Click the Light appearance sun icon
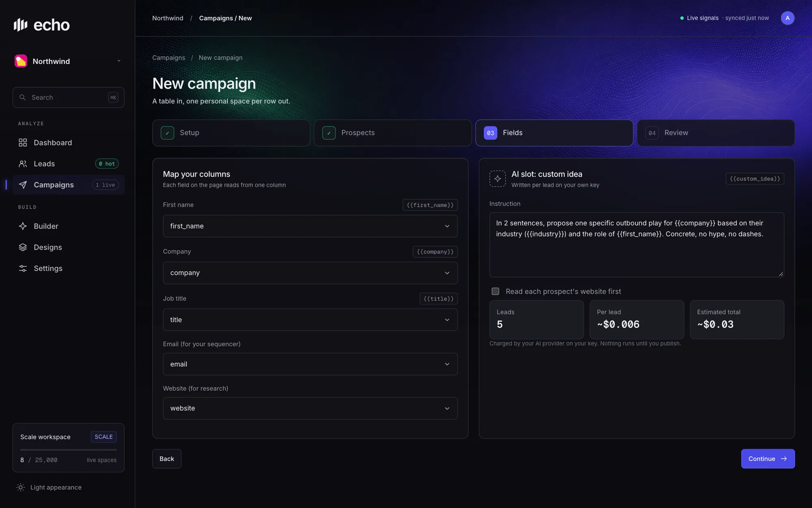This screenshot has width=812, height=508. [21, 487]
